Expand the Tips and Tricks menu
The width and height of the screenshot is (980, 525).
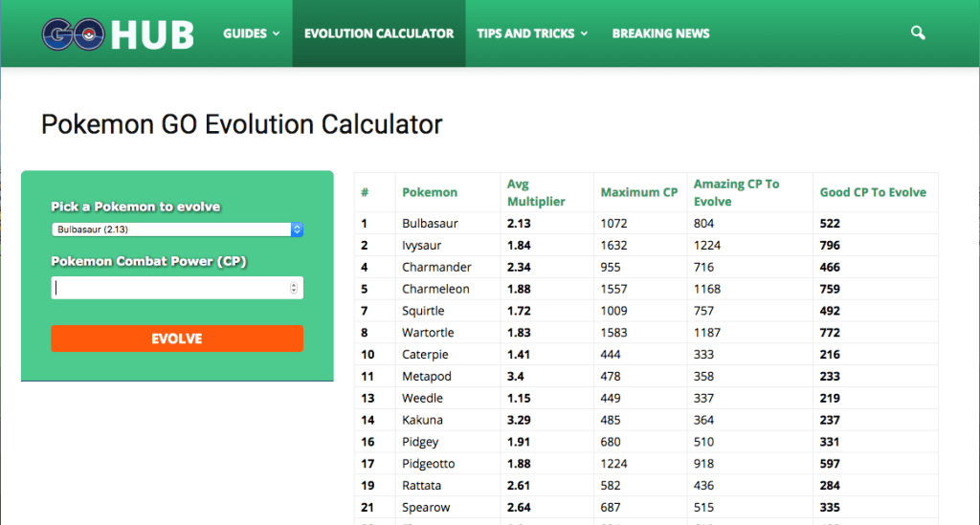(x=532, y=33)
